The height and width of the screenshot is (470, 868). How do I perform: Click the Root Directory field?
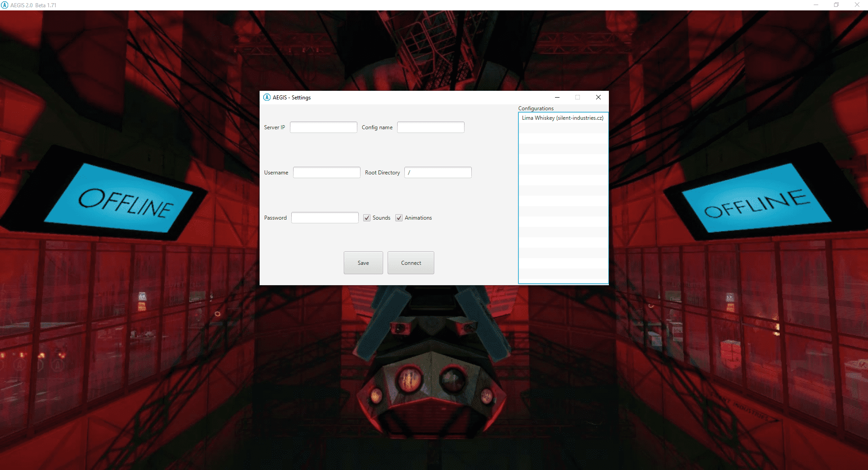pos(438,173)
